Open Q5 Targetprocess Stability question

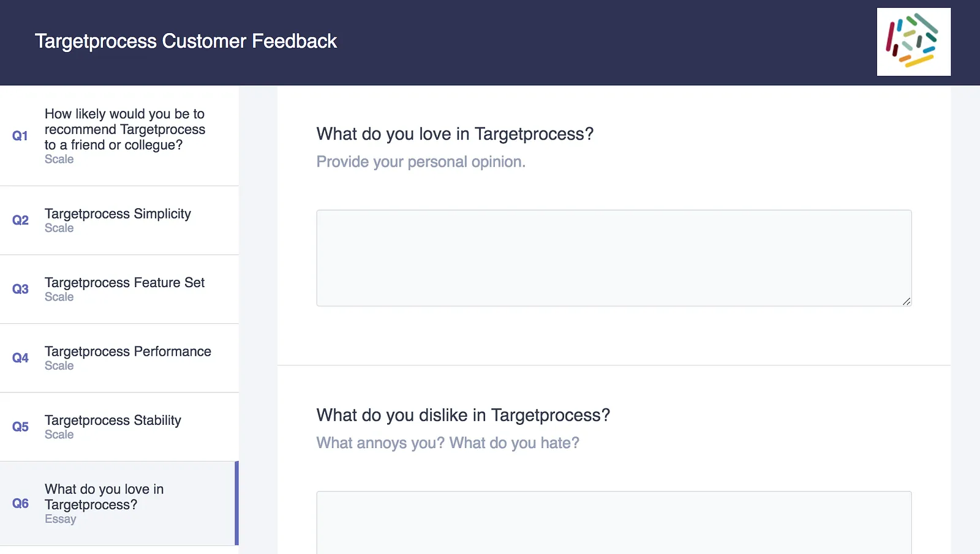[x=119, y=427]
